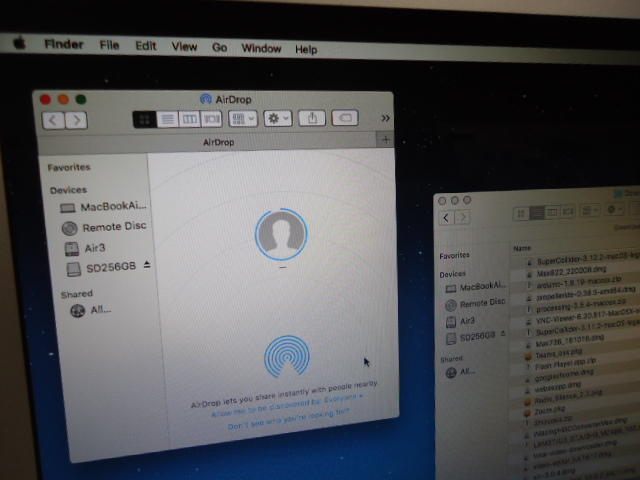Screen dimensions: 640x480
Task: Go back in the second Finder window
Action: point(446,218)
